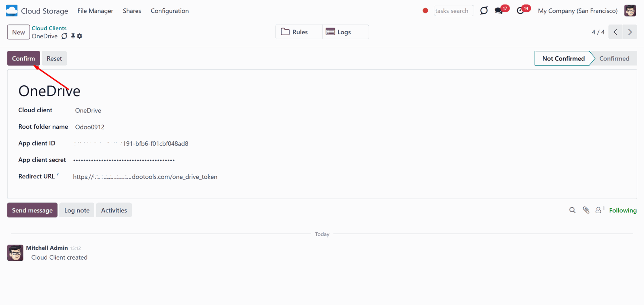Click the Redirect URL field value

point(145,177)
